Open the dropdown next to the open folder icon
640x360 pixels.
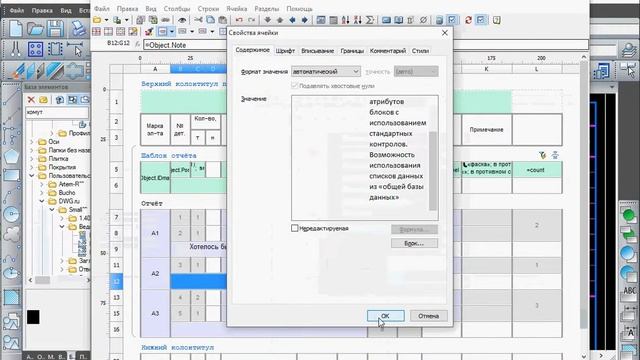pyautogui.click(x=106, y=20)
